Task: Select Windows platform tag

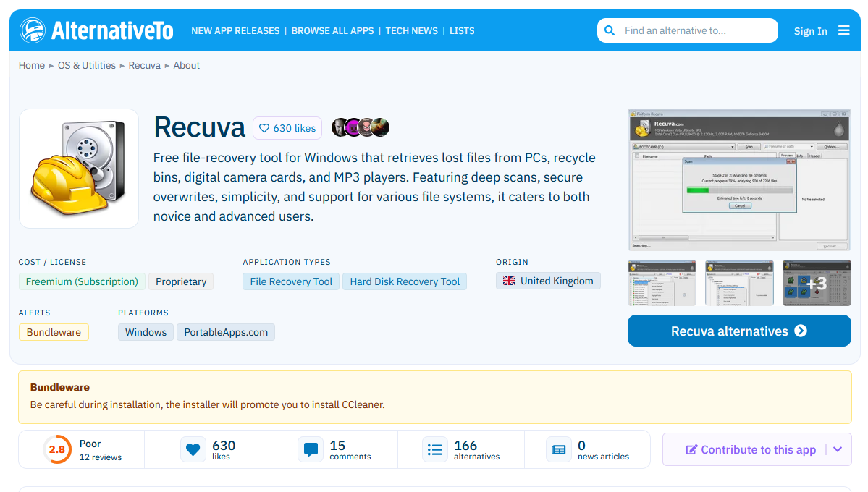Action: tap(146, 332)
